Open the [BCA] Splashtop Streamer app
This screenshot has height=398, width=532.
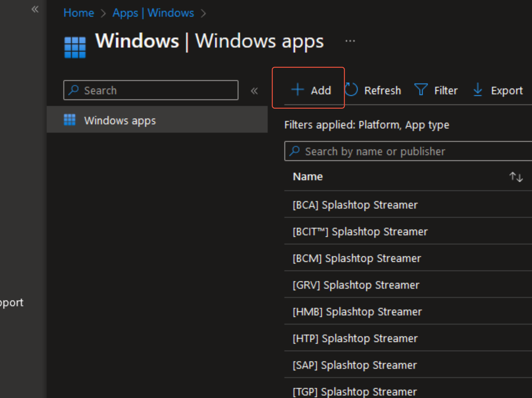tap(355, 205)
